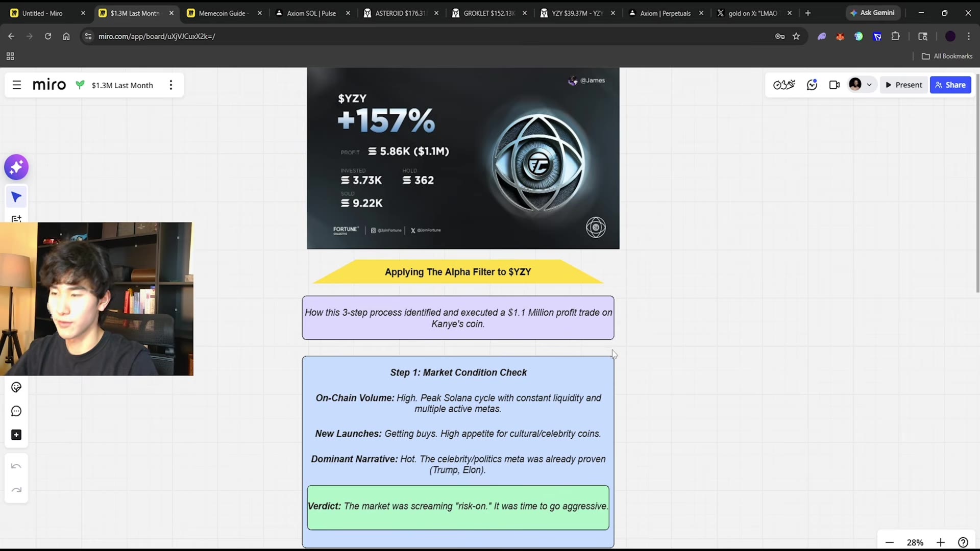Viewport: 980px width, 551px height.
Task: Select 'Applying The Alpha Filter to $YZY' banner
Action: click(458, 272)
